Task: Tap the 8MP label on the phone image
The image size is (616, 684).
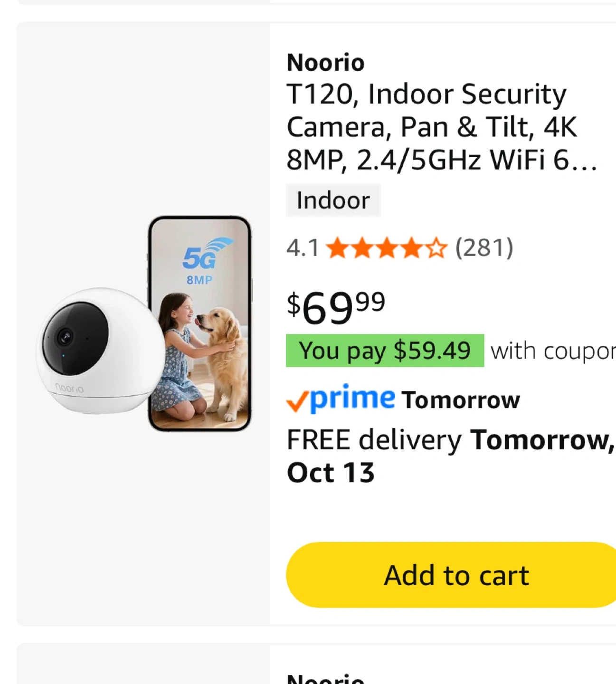Action: [x=199, y=280]
